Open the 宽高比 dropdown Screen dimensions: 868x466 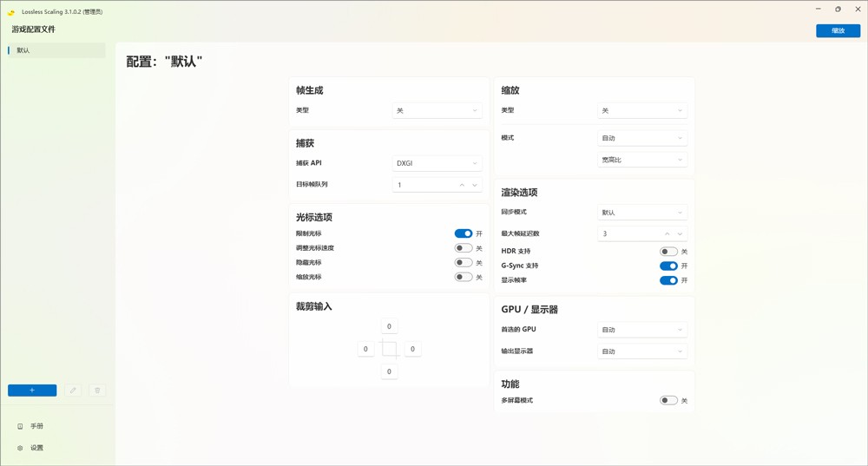click(x=641, y=160)
